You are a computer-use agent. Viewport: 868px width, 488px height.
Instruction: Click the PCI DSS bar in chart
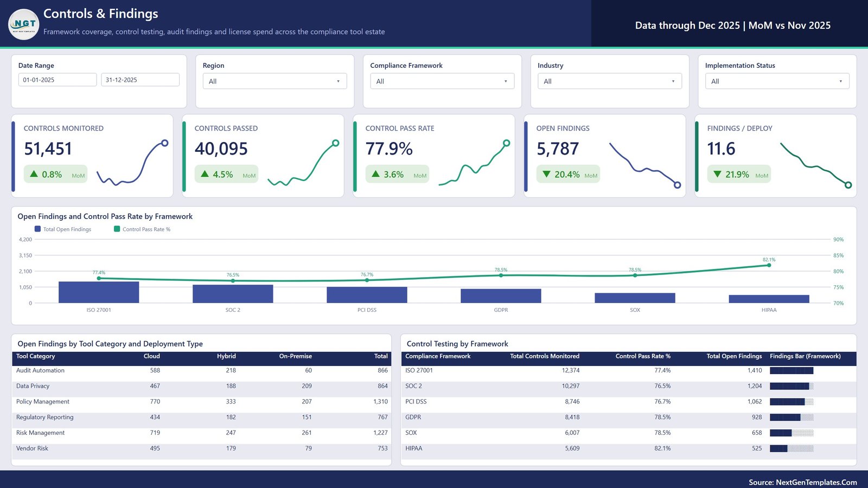pyautogui.click(x=367, y=295)
